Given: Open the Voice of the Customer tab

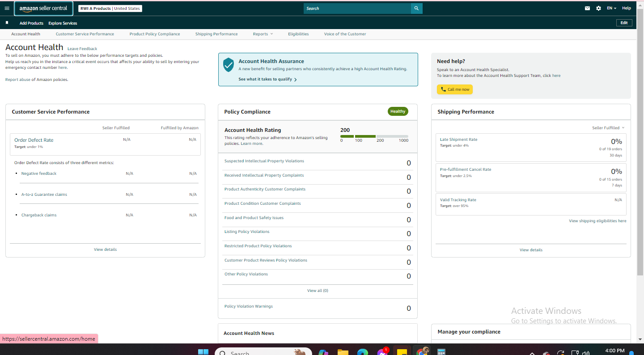Looking at the screenshot, I should click(x=345, y=34).
